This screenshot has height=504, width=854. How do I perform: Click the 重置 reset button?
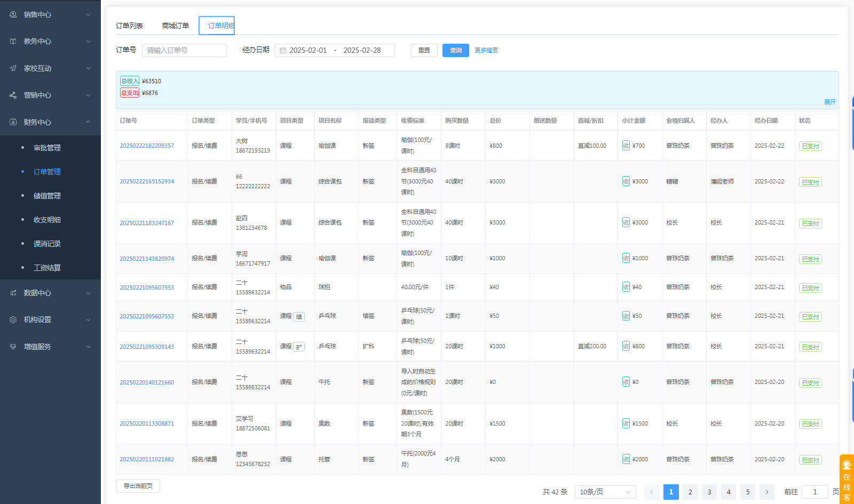[424, 50]
